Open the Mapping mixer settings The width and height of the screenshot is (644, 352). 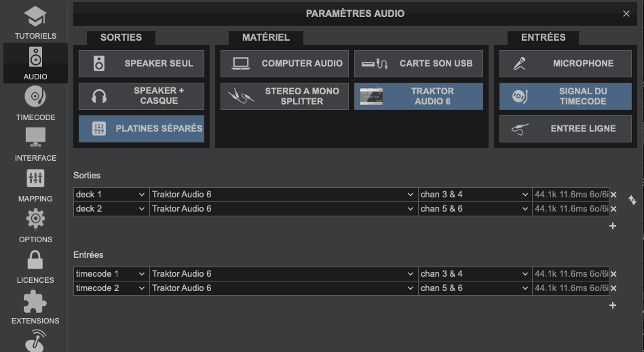click(x=35, y=185)
